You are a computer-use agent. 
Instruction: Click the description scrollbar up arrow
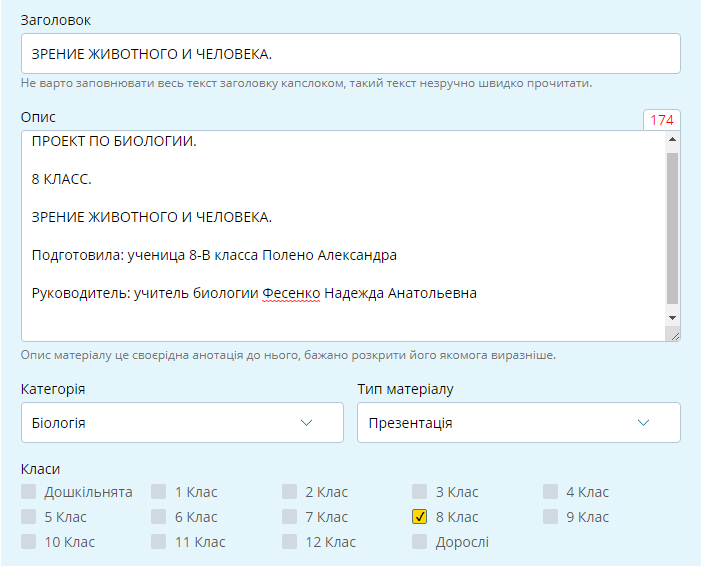672,139
